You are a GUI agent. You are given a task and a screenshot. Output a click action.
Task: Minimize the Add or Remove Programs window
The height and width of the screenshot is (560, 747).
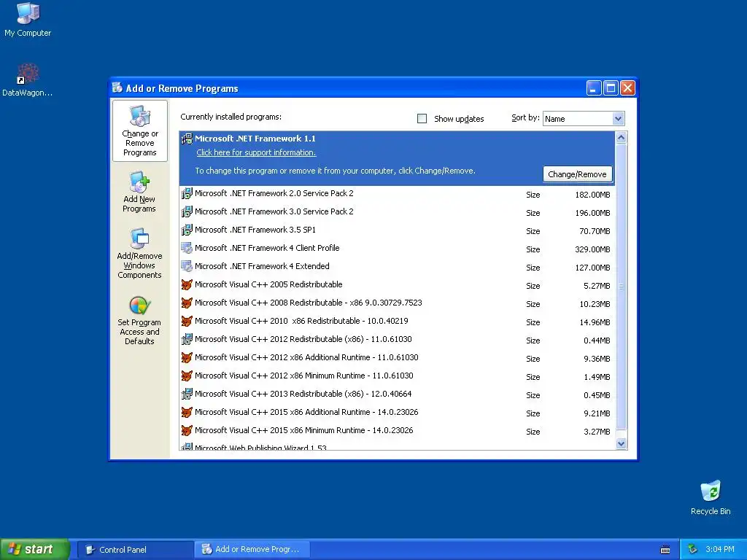[594, 87]
